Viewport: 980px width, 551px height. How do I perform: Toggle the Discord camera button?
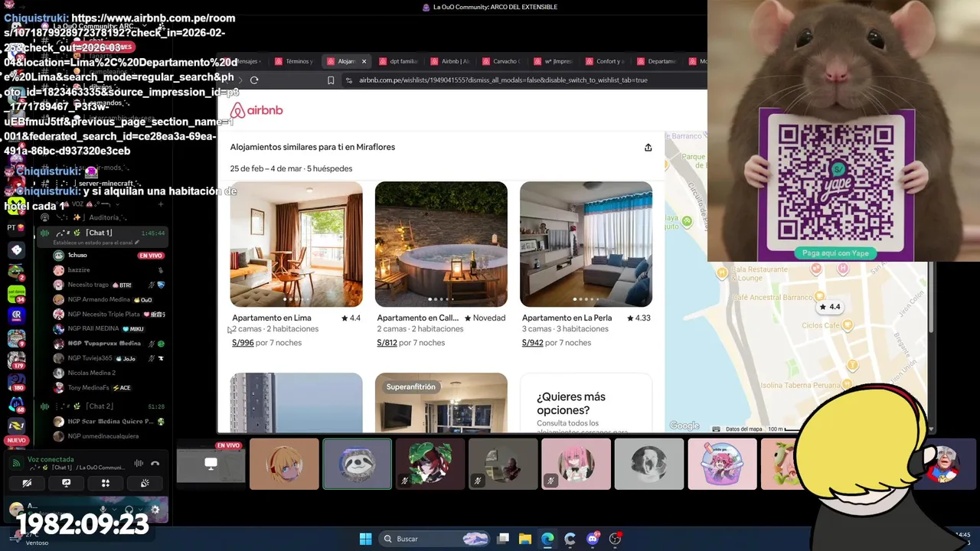[x=27, y=483]
